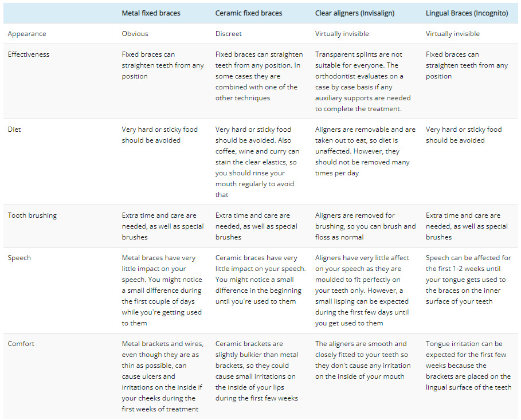The height and width of the screenshot is (420, 521).
Task: Click the Discreet appearance cell
Action: click(229, 34)
